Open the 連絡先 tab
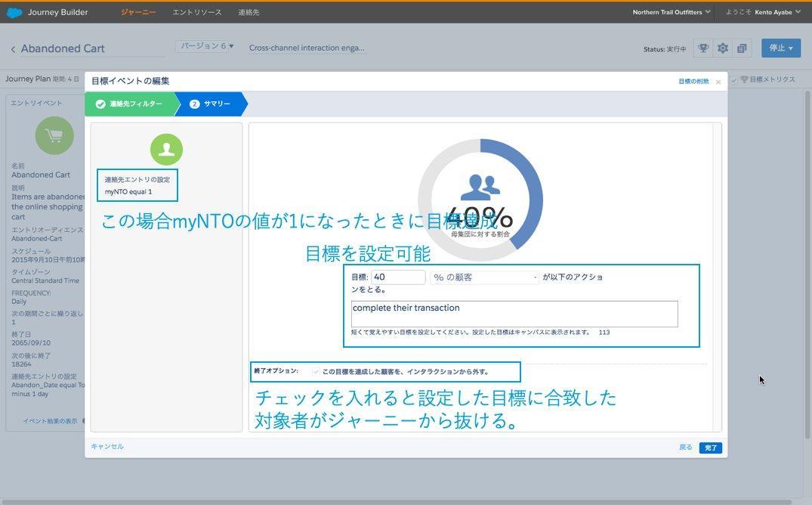This screenshot has width=812, height=505. pyautogui.click(x=249, y=12)
